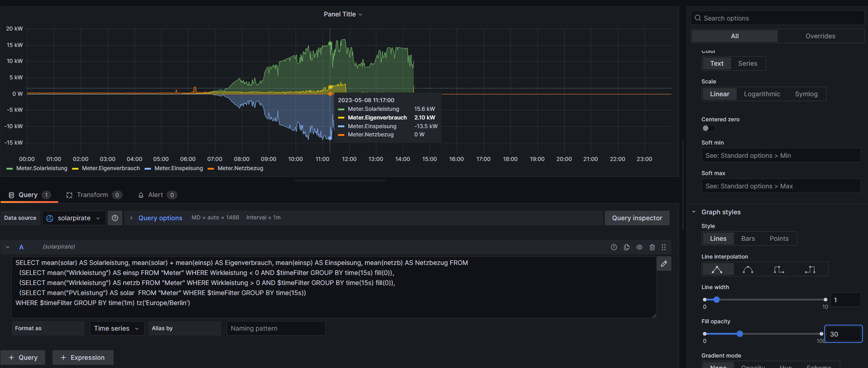Select step-before line interpolation icon
868x368 pixels.
tap(779, 270)
